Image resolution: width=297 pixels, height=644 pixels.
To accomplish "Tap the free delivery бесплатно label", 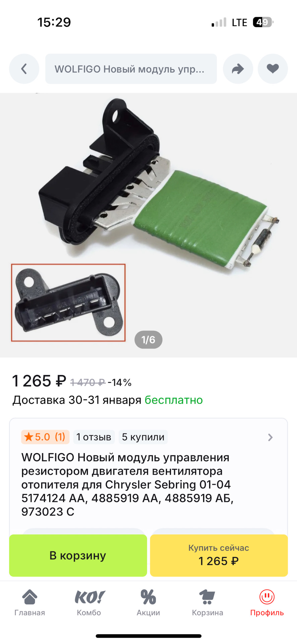I will click(x=174, y=400).
